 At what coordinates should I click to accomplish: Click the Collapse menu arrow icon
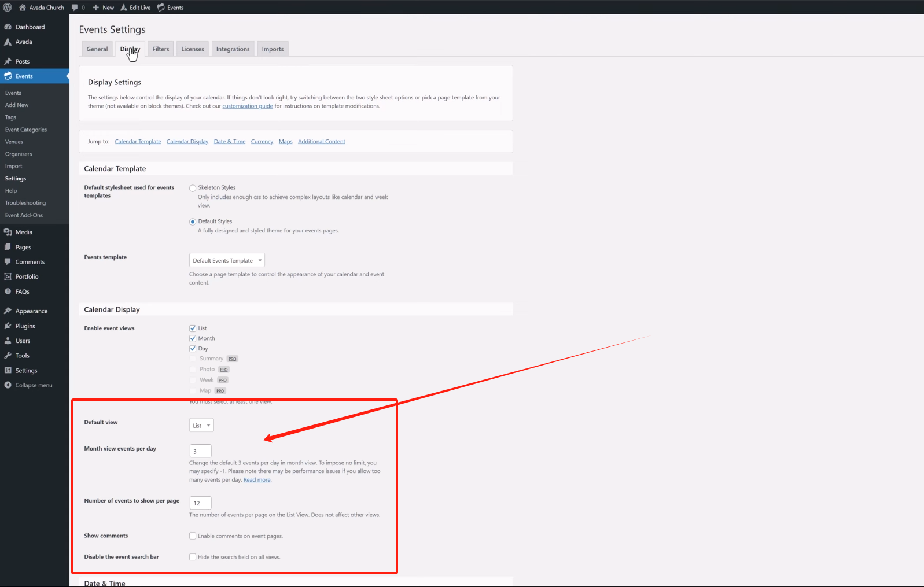(8, 385)
